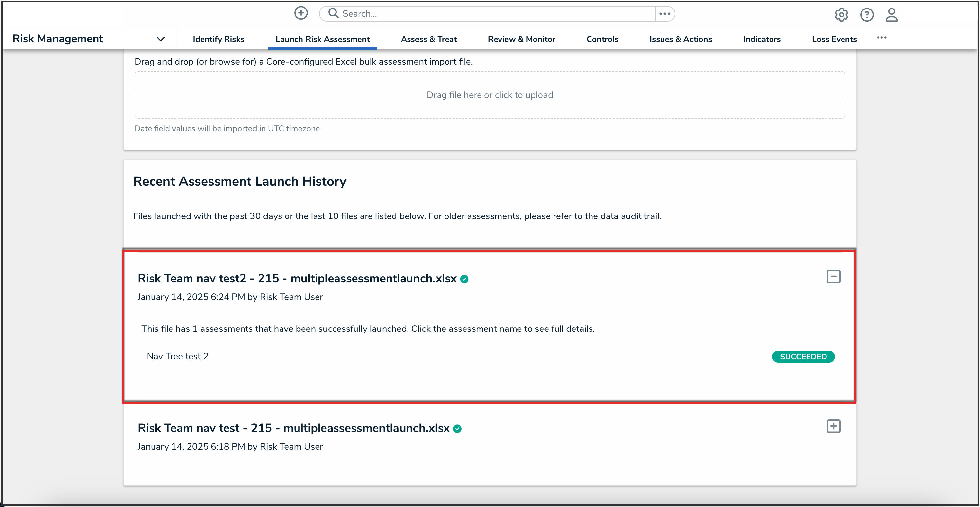The image size is (980, 507).
Task: Collapse the Risk Team nav test2 entry
Action: tap(833, 276)
